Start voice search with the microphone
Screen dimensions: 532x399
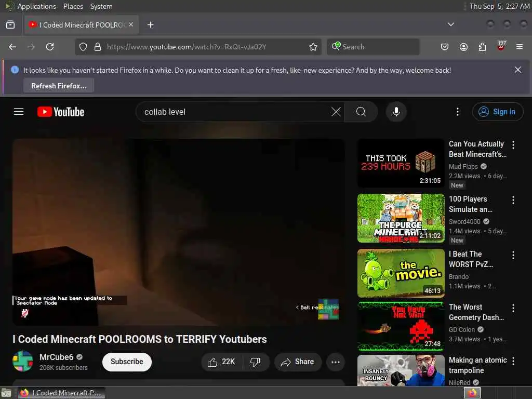pyautogui.click(x=396, y=112)
